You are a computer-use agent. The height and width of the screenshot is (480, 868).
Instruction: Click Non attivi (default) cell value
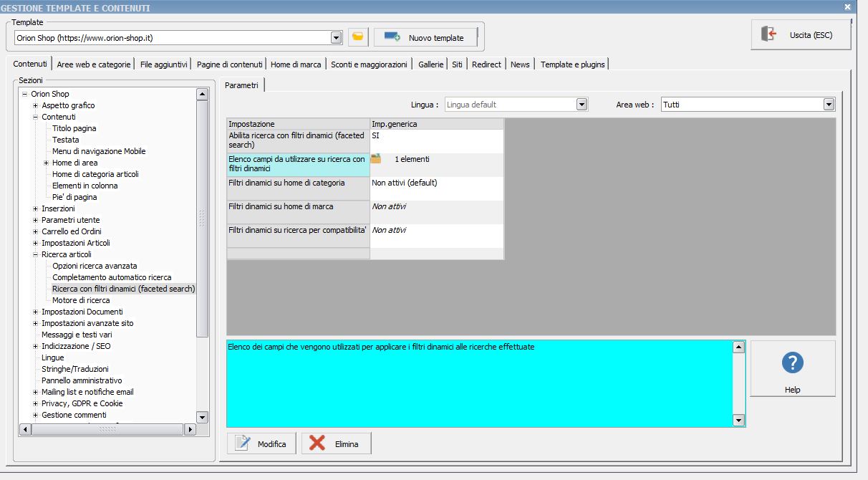point(437,188)
